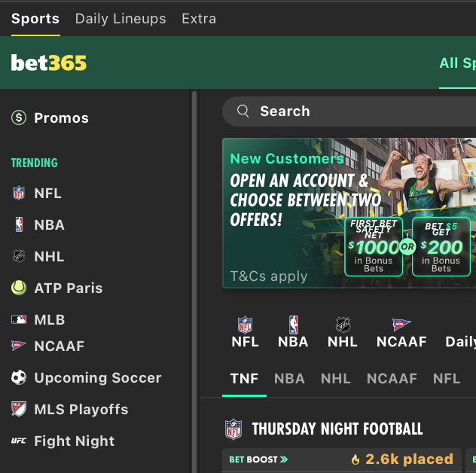The height and width of the screenshot is (473, 476).
Task: Click the bet365 logo
Action: [x=49, y=63]
